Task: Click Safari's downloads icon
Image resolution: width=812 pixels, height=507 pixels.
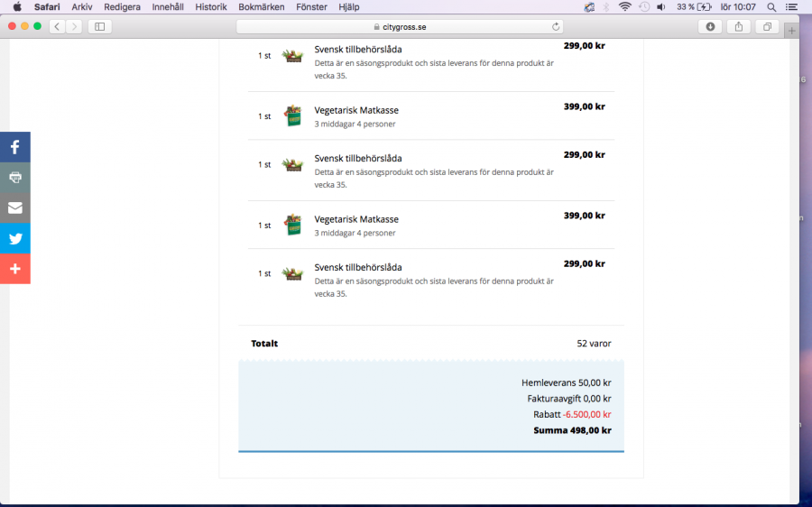Action: click(710, 27)
